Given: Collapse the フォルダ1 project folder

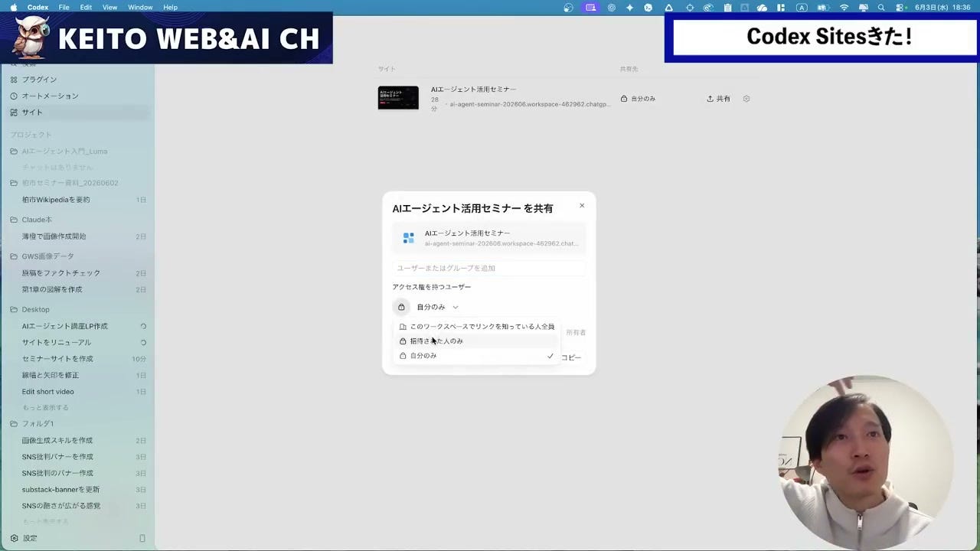Looking at the screenshot, I should pyautogui.click(x=77, y=423).
